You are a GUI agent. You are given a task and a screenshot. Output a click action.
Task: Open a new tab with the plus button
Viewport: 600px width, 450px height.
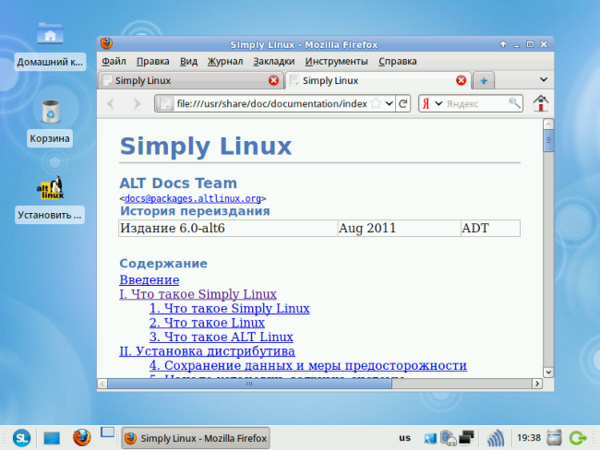[484, 81]
